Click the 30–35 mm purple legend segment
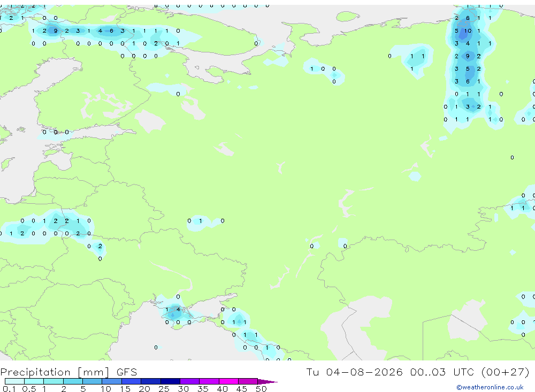535x392 pixels. [189, 381]
